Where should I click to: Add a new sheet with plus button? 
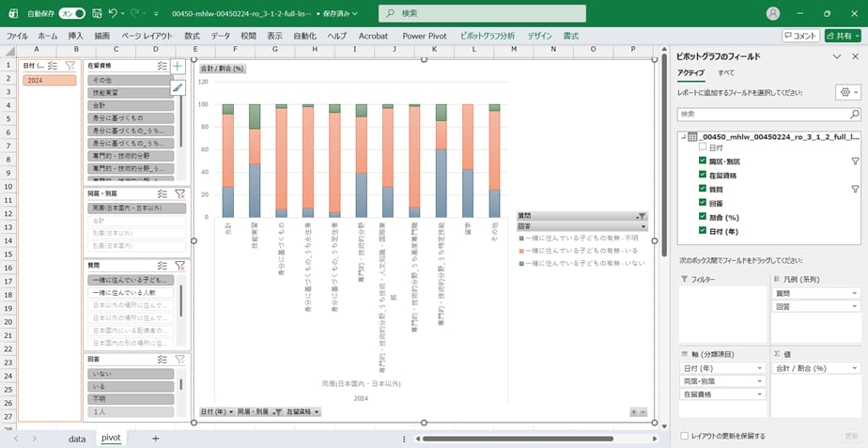tap(155, 438)
